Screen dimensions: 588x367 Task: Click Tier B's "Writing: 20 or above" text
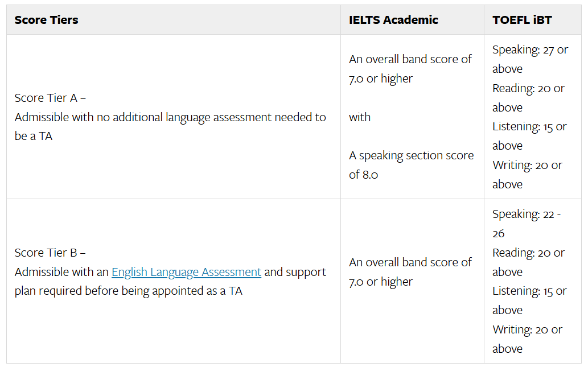click(x=527, y=339)
